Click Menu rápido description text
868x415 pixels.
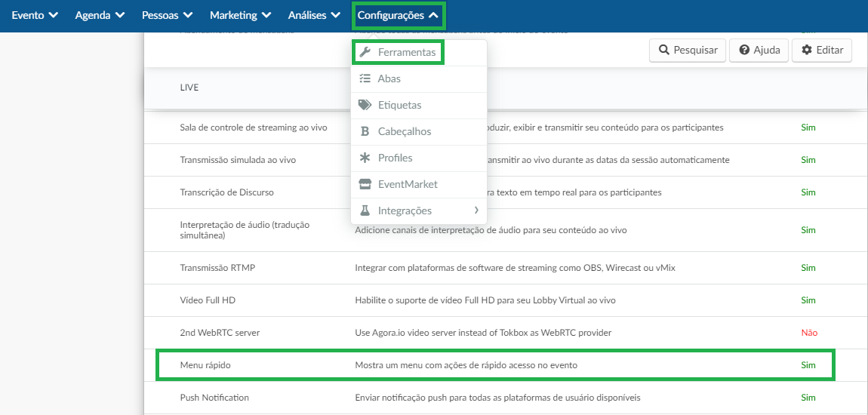[x=466, y=365]
